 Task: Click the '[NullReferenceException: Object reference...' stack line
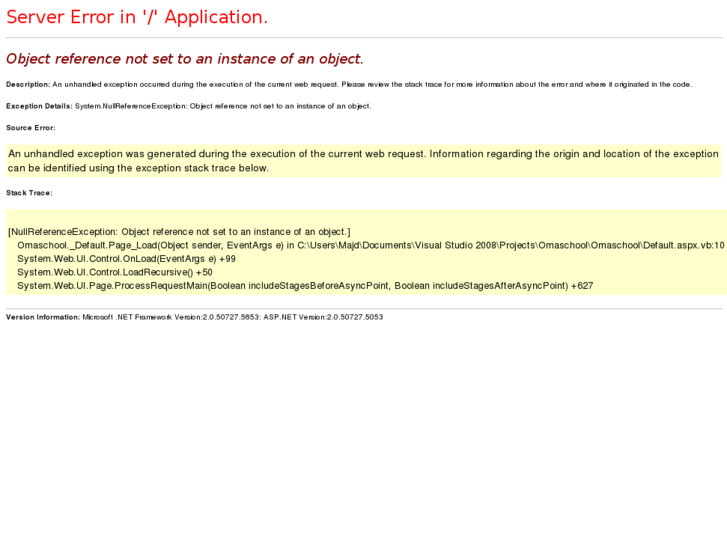pyautogui.click(x=179, y=232)
